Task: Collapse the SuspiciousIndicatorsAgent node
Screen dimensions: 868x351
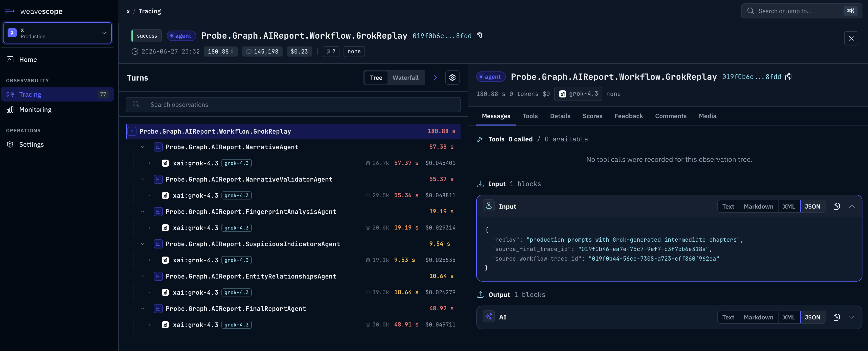Action: tap(143, 244)
